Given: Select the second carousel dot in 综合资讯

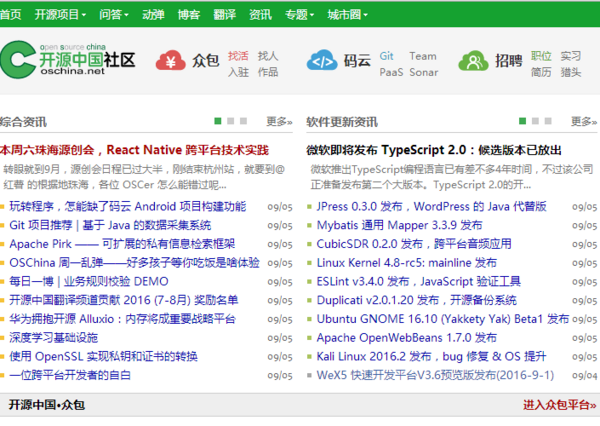Looking at the screenshot, I should pos(231,121).
